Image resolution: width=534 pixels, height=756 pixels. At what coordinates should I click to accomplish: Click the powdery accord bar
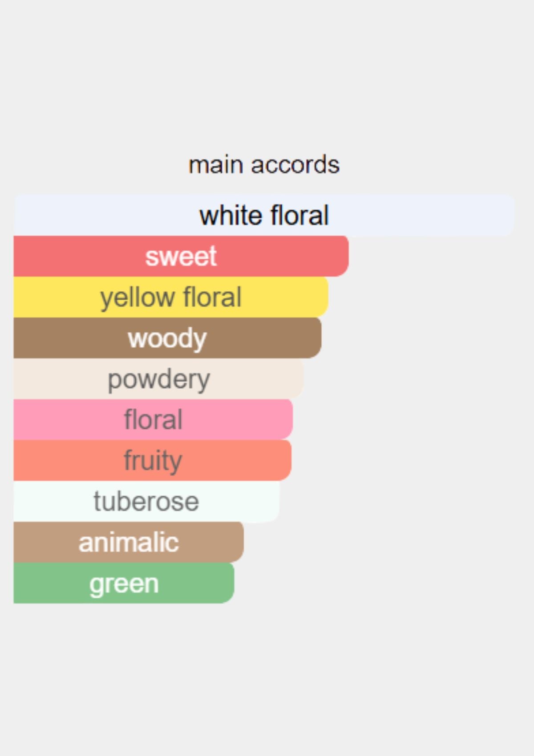158,379
